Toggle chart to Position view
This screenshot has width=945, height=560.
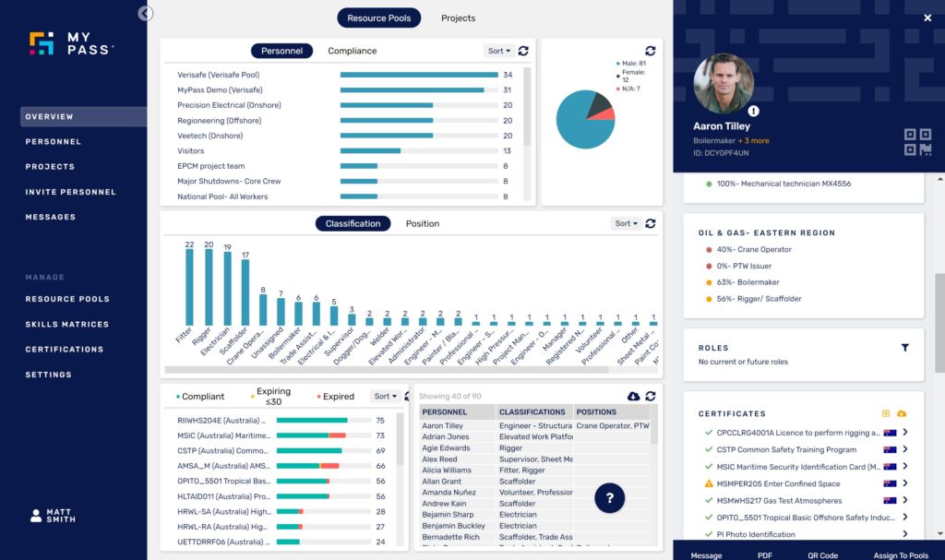(x=422, y=223)
